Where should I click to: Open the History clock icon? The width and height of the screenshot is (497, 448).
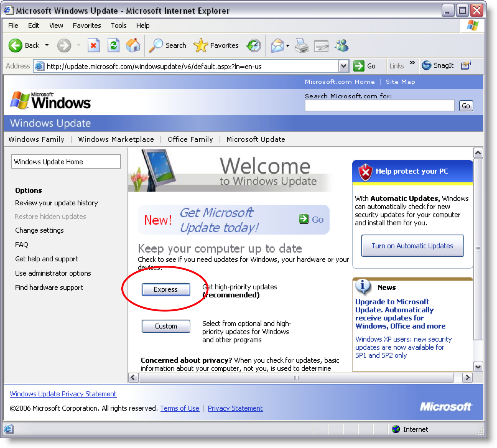click(x=254, y=45)
